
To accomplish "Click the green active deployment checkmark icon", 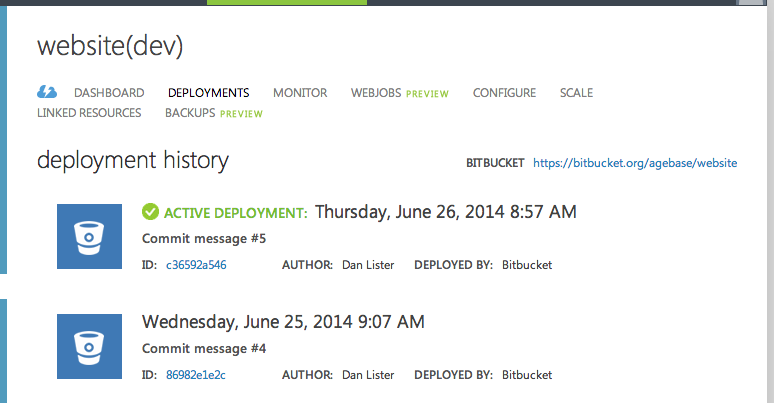I will pyautogui.click(x=150, y=212).
